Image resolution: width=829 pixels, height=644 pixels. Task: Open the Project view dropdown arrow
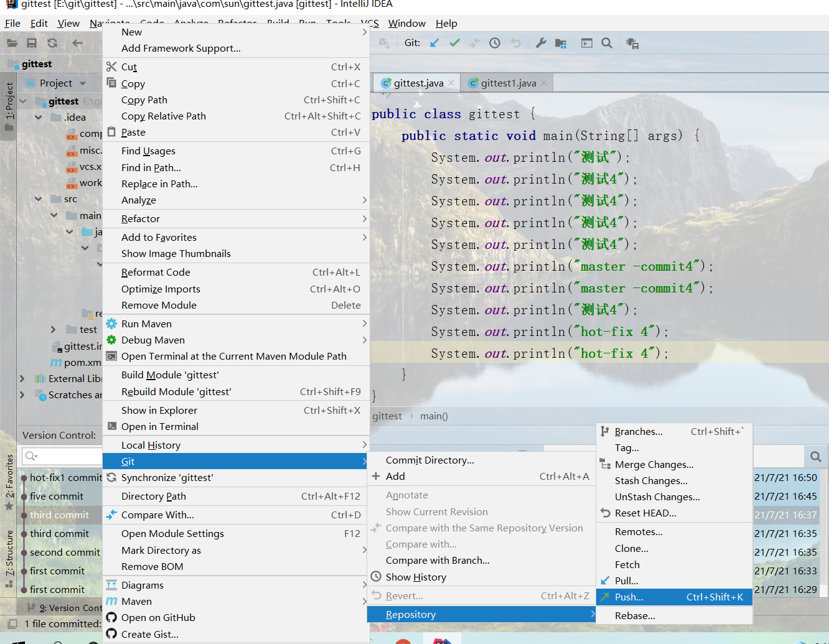83,83
